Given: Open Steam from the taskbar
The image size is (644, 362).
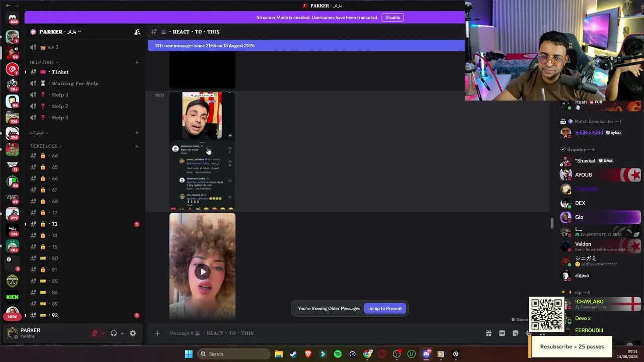Looking at the screenshot, I should (293, 354).
